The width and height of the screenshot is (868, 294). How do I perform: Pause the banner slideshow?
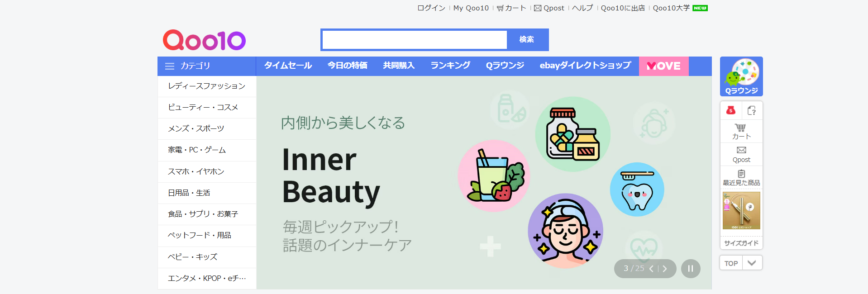point(690,269)
